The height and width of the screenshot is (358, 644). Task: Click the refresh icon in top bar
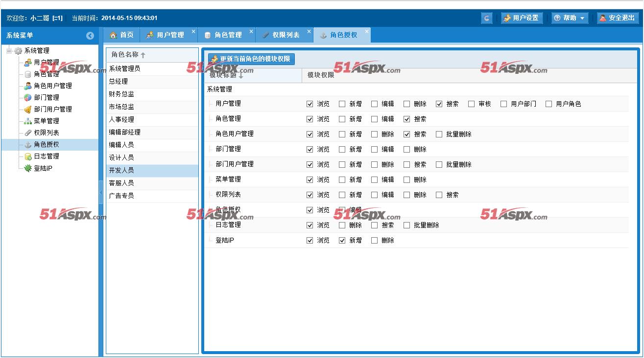click(486, 18)
